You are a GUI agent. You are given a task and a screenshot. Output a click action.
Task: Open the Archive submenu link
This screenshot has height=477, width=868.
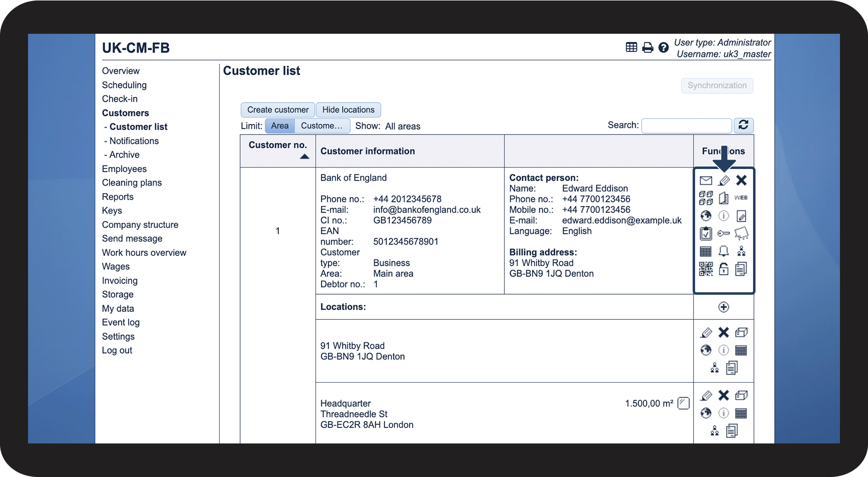tap(124, 155)
